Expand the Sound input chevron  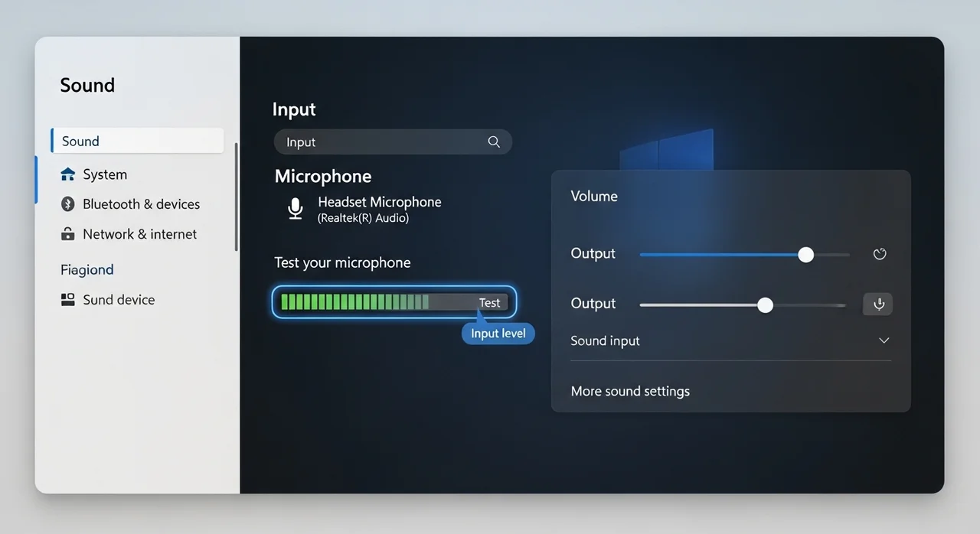coord(884,340)
